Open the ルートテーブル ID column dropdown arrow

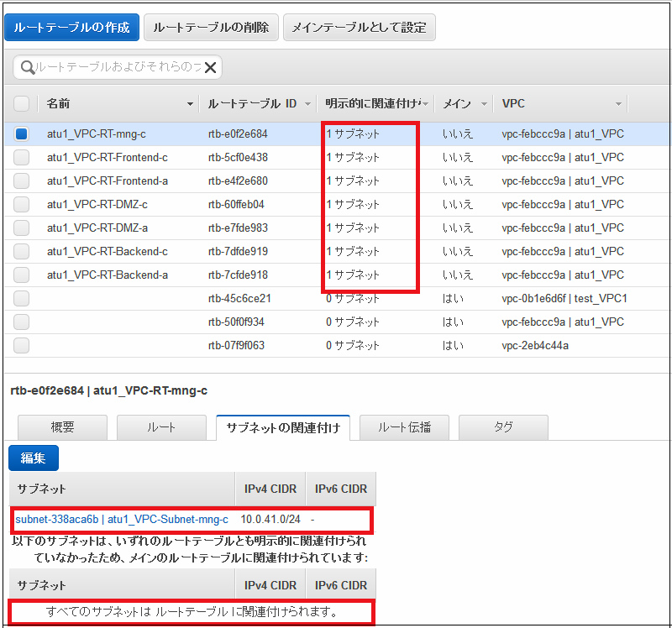click(x=308, y=104)
